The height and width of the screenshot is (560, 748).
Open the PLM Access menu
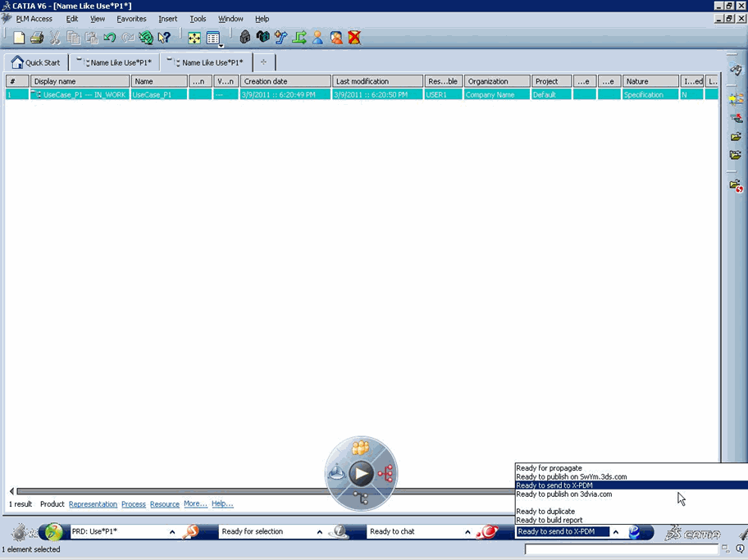34,19
